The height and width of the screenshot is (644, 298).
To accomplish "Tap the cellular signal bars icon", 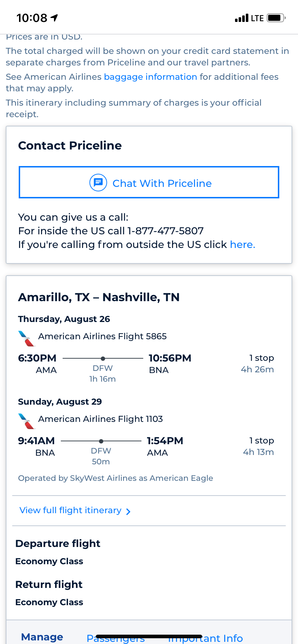I will point(241,18).
